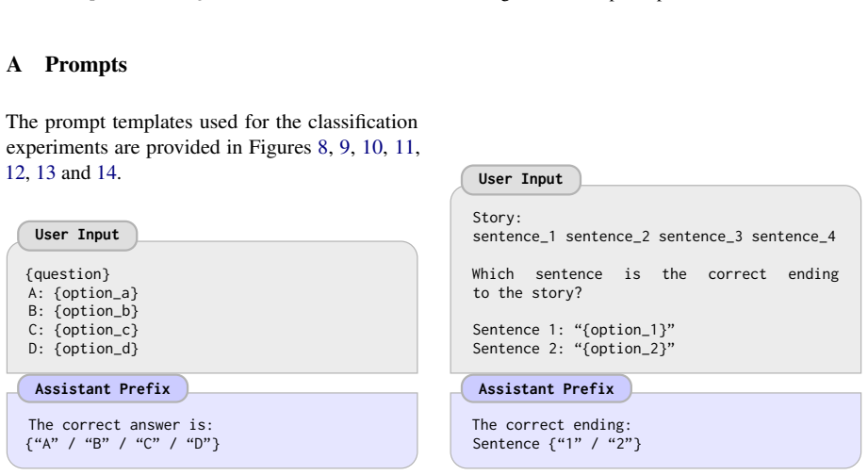
Task: Click the right 'Assistant Prefix' label
Action: [546, 388]
